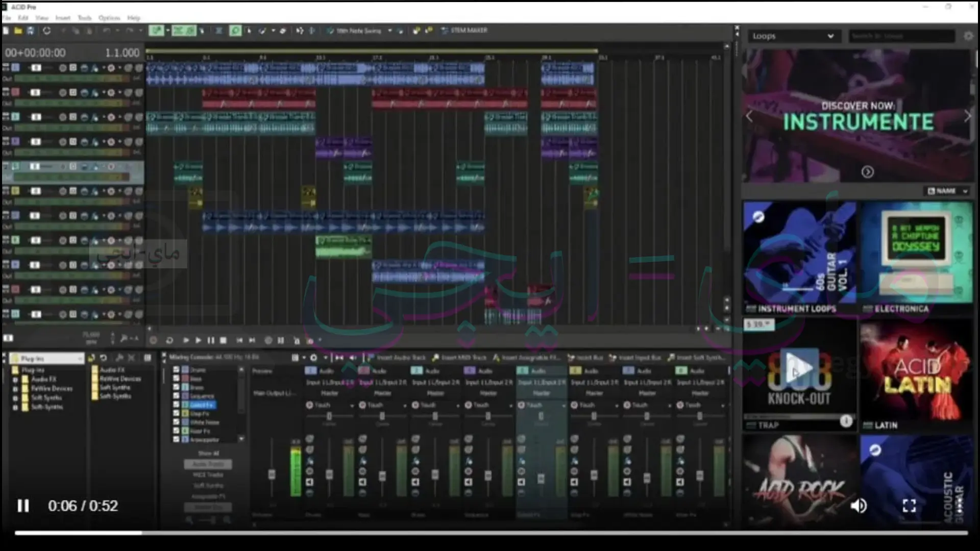Toggle the highlighted Gated Fx track checkbox
The height and width of the screenshot is (551, 980).
click(176, 405)
